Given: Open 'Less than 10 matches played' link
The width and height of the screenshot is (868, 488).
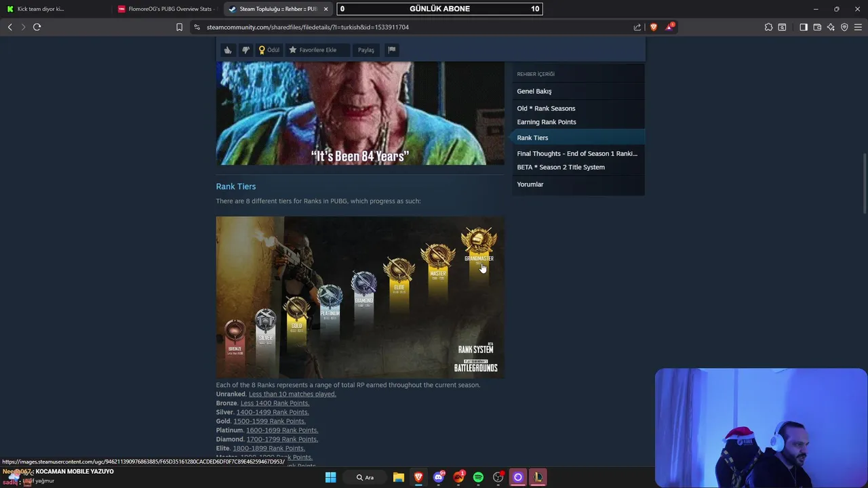Looking at the screenshot, I should (292, 394).
